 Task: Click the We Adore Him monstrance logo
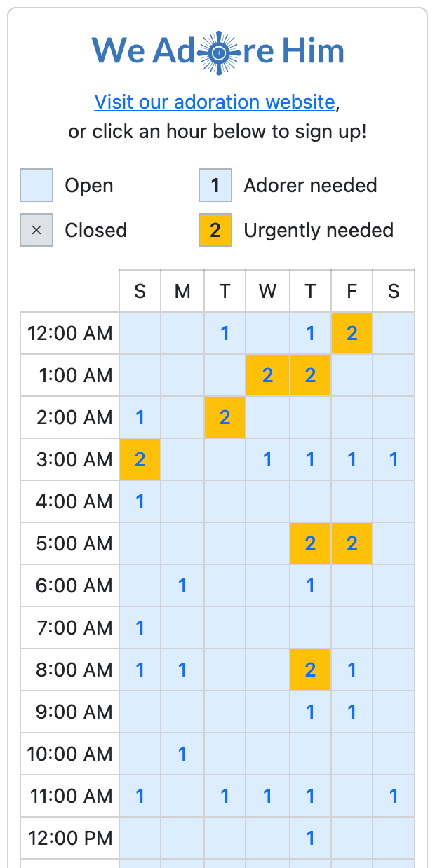point(218,52)
